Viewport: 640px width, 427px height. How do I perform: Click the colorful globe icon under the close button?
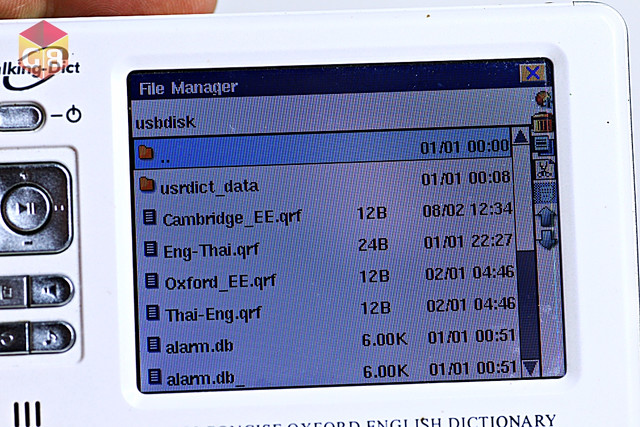pos(543,98)
